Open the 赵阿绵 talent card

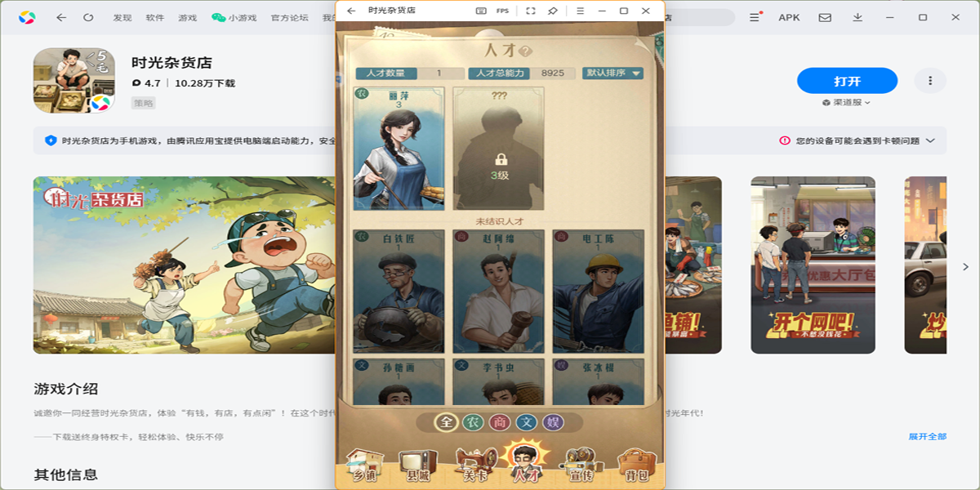pos(498,291)
